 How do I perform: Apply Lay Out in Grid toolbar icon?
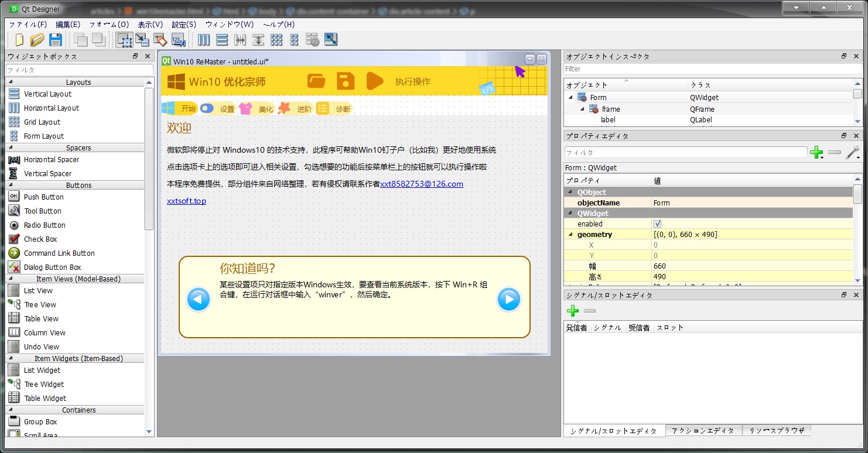[276, 40]
